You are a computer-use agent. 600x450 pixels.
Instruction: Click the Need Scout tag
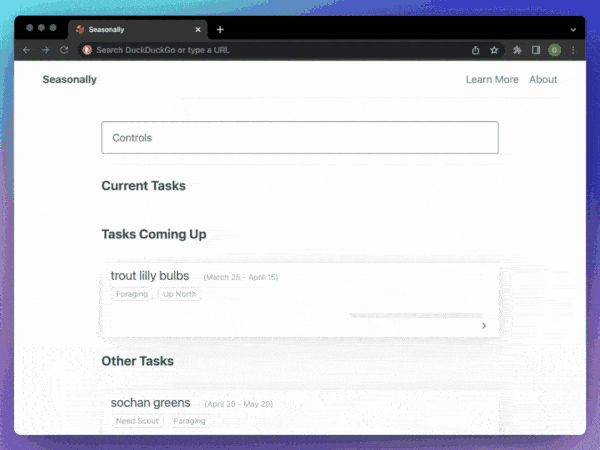click(137, 421)
